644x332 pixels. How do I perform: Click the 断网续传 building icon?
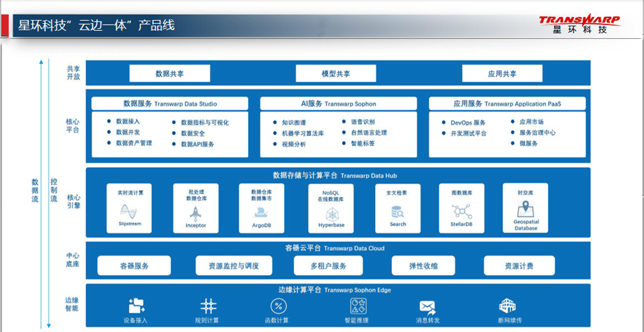(507, 306)
